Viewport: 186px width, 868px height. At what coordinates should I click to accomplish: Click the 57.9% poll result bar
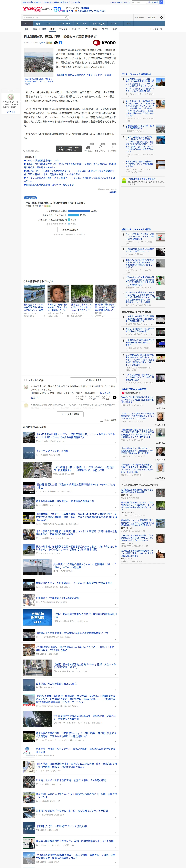(78, 211)
